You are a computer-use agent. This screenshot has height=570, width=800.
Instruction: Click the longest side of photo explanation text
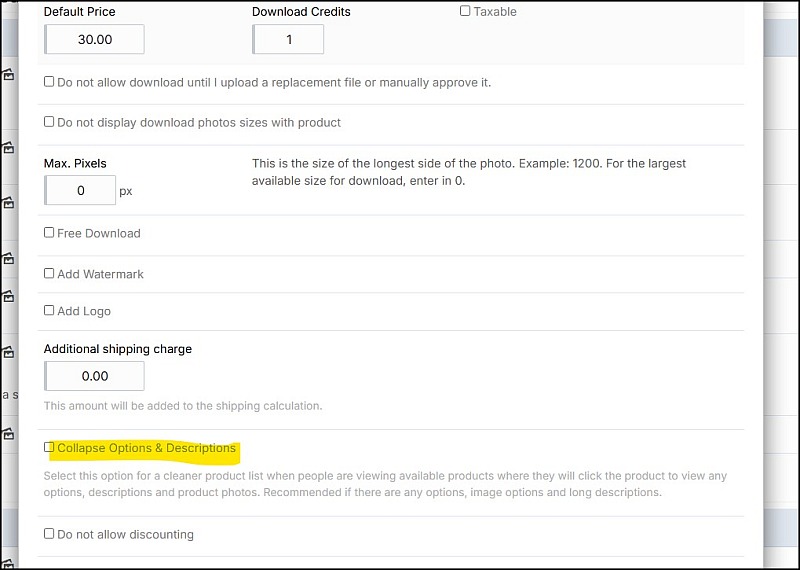coord(469,172)
